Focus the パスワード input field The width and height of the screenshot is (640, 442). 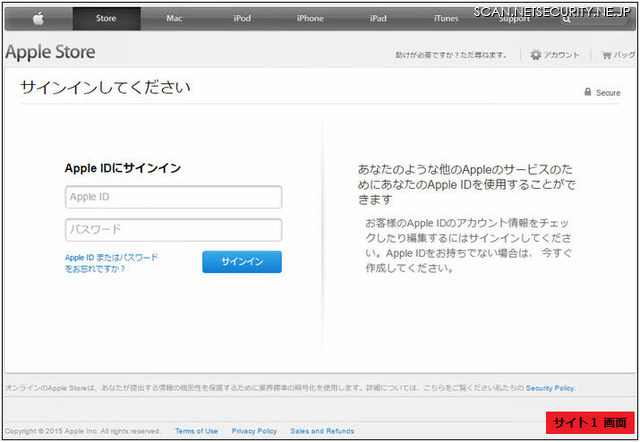pyautogui.click(x=173, y=230)
